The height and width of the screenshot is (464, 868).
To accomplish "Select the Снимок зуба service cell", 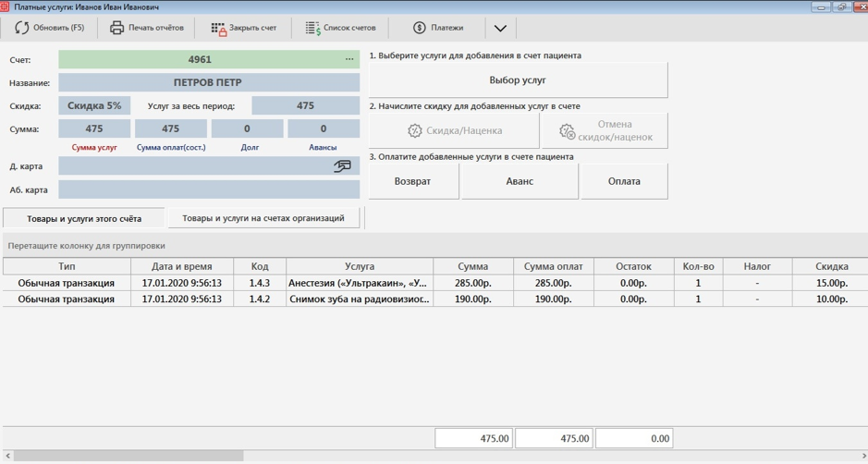I will [x=360, y=299].
